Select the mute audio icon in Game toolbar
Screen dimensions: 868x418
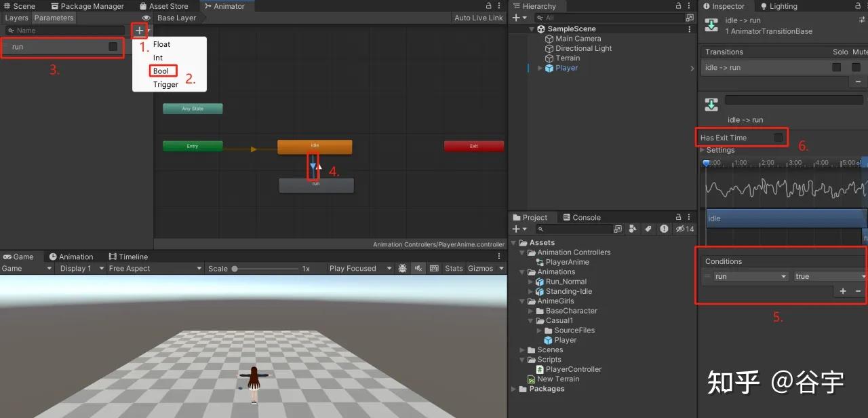(x=418, y=268)
